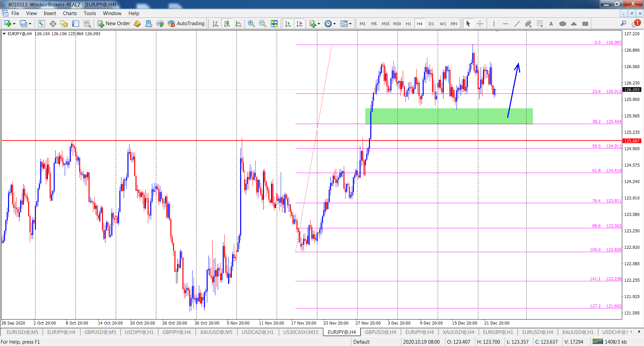
Task: Click the New Order button
Action: [x=114, y=23]
